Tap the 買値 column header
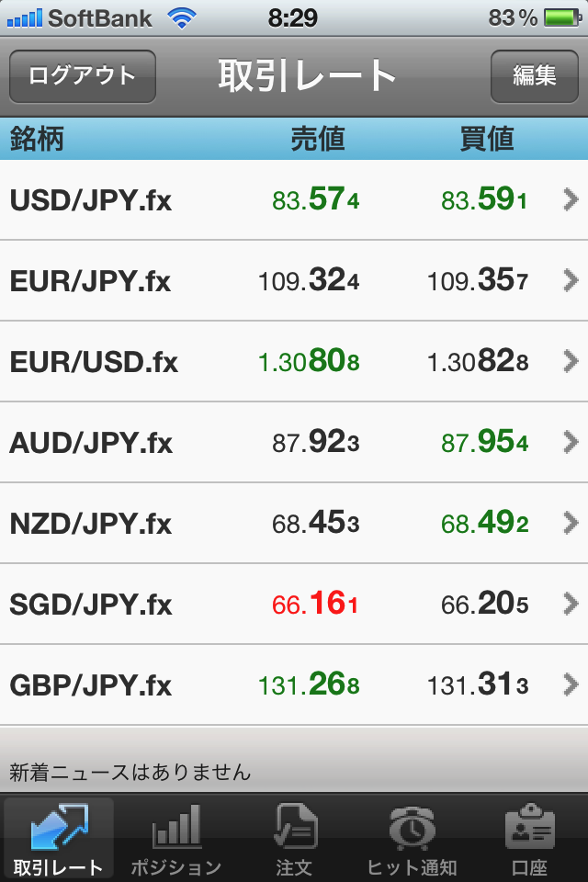This screenshot has height=882, width=588. [487, 139]
